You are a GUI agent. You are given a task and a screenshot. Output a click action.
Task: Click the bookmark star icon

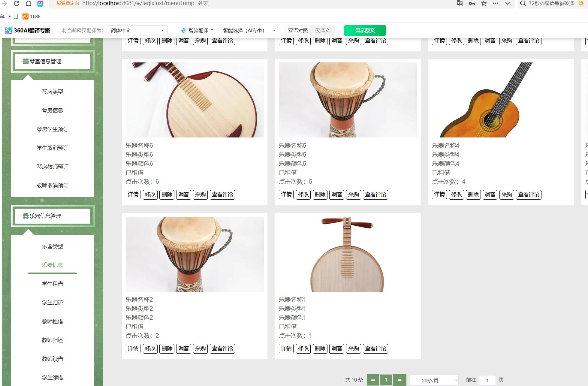click(484, 4)
